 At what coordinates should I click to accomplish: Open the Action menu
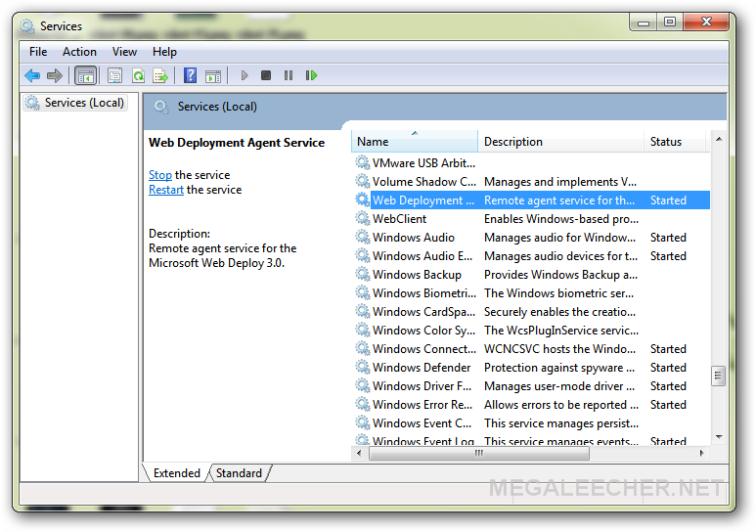[79, 52]
